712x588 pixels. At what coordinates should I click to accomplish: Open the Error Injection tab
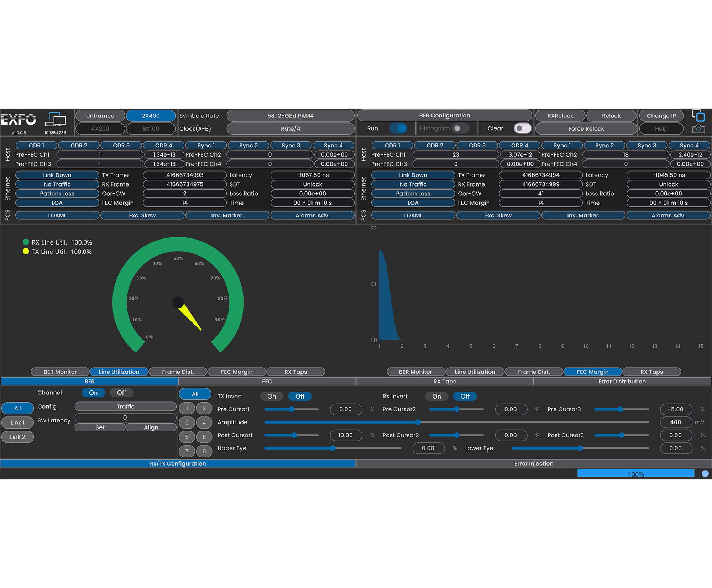(x=533, y=463)
